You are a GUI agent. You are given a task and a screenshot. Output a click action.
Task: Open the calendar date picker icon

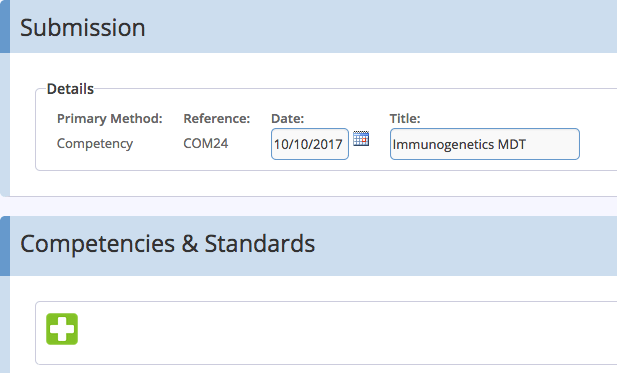point(361,138)
